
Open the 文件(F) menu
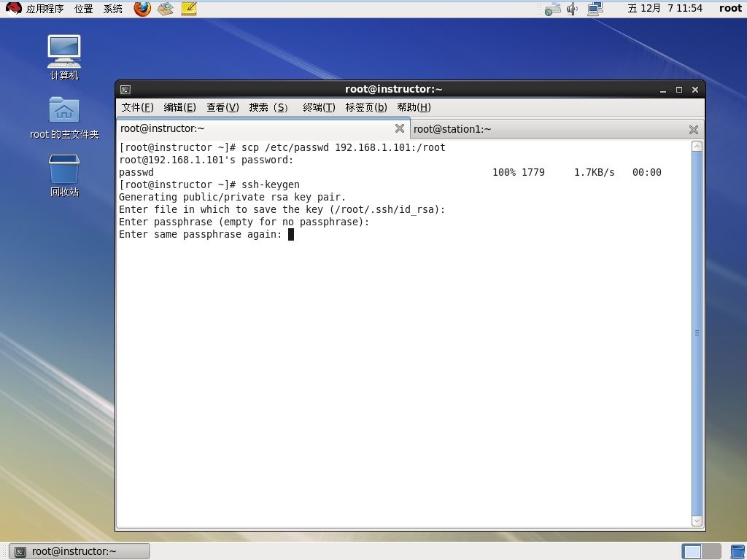click(x=137, y=107)
